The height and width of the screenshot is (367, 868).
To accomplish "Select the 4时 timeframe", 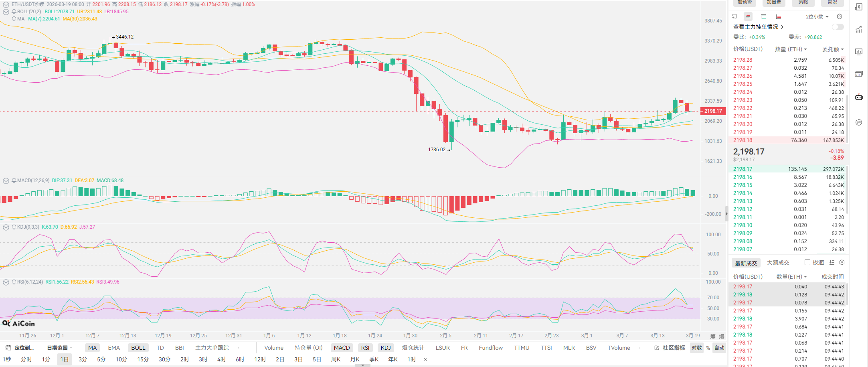I will (221, 359).
